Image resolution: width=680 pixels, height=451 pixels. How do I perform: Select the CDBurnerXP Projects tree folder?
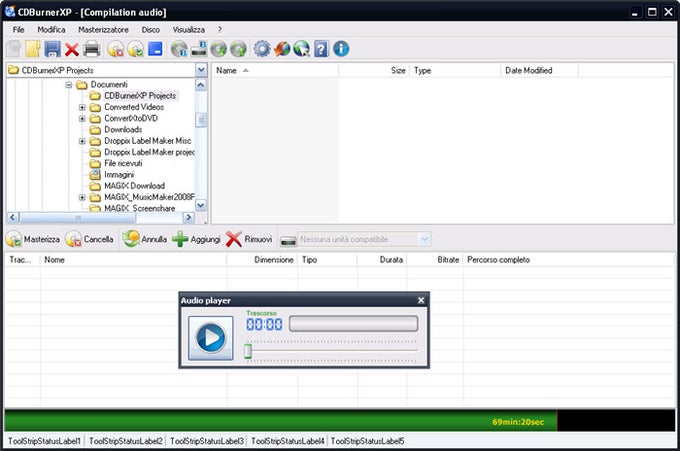(x=140, y=95)
